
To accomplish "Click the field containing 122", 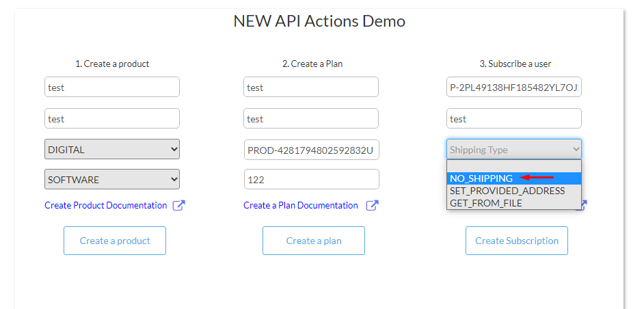I will pyautogui.click(x=311, y=179).
